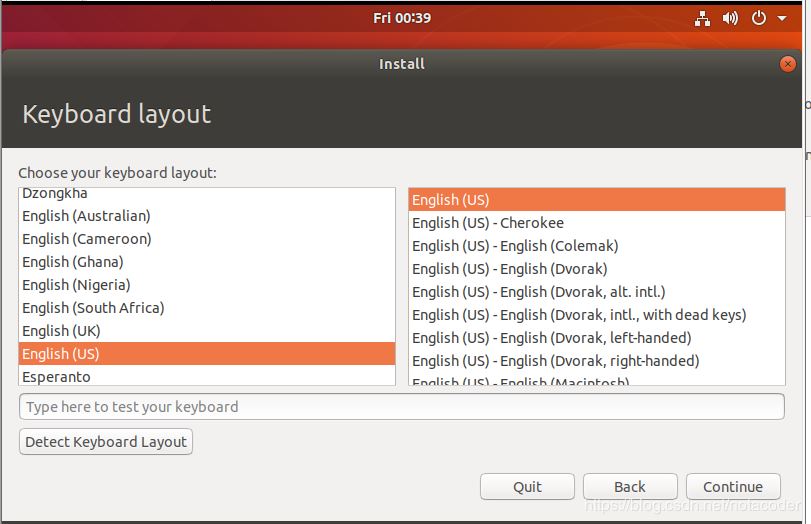The height and width of the screenshot is (524, 811).
Task: Choose English (Australian) from layout list
Action: pos(86,216)
